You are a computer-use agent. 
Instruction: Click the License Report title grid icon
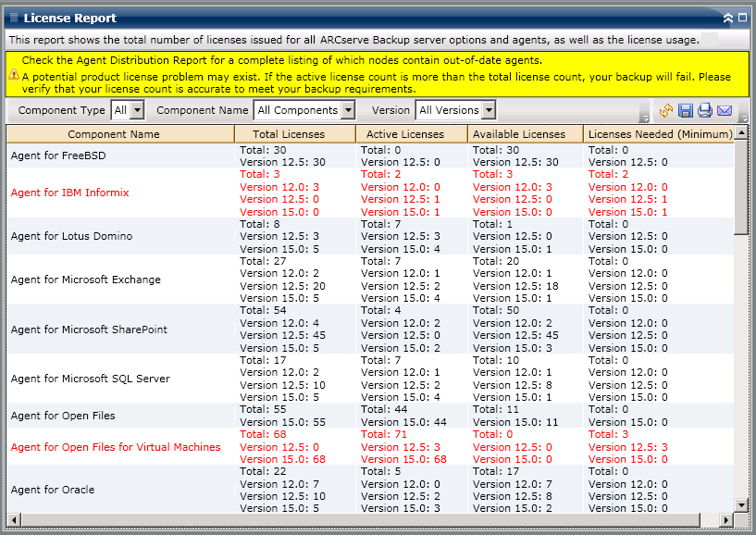point(14,18)
